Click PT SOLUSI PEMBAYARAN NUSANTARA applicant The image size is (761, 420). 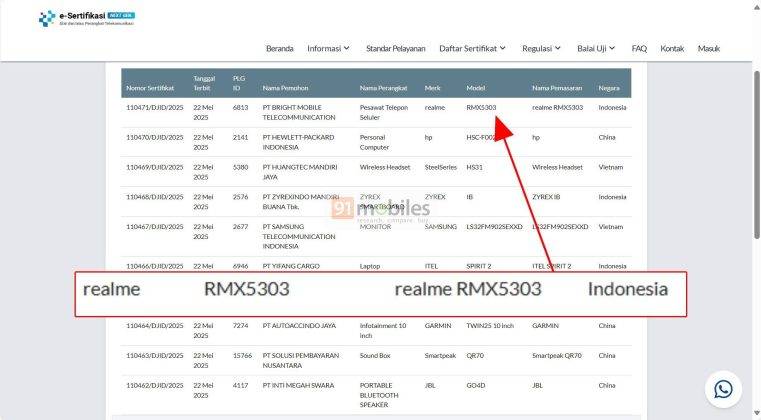[301, 361]
